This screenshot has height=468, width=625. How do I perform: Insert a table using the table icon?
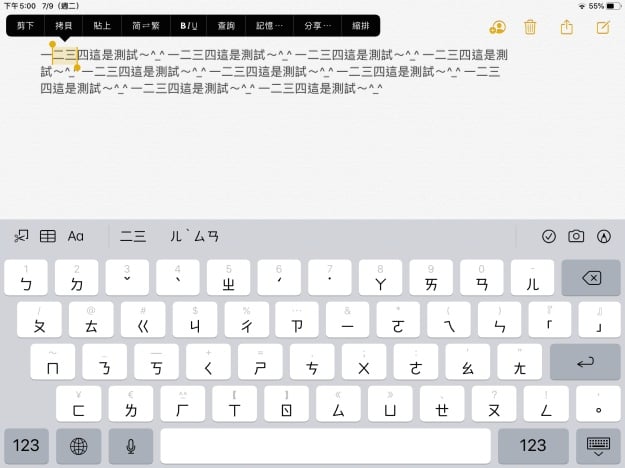coord(48,236)
